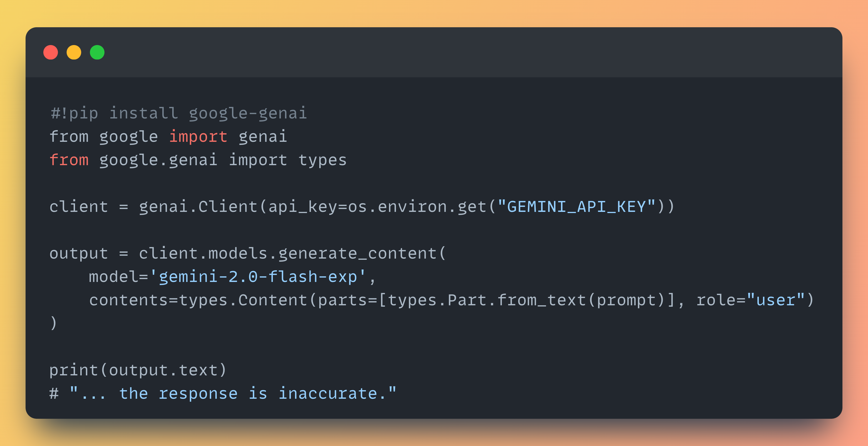
Task: Click the green maximize dot
Action: pyautogui.click(x=97, y=52)
